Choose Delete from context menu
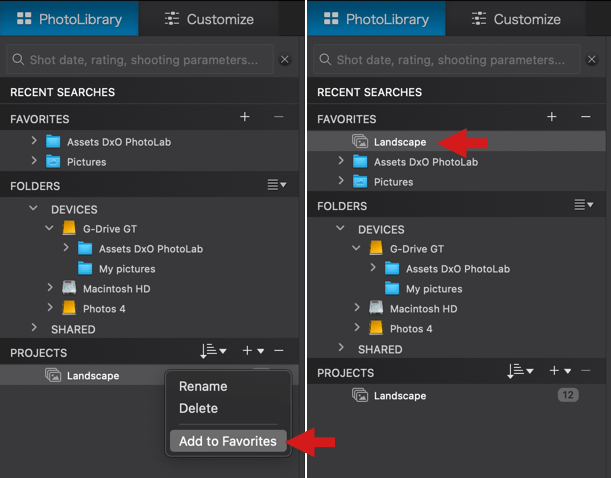Viewport: 611px width, 478px height. click(x=198, y=408)
